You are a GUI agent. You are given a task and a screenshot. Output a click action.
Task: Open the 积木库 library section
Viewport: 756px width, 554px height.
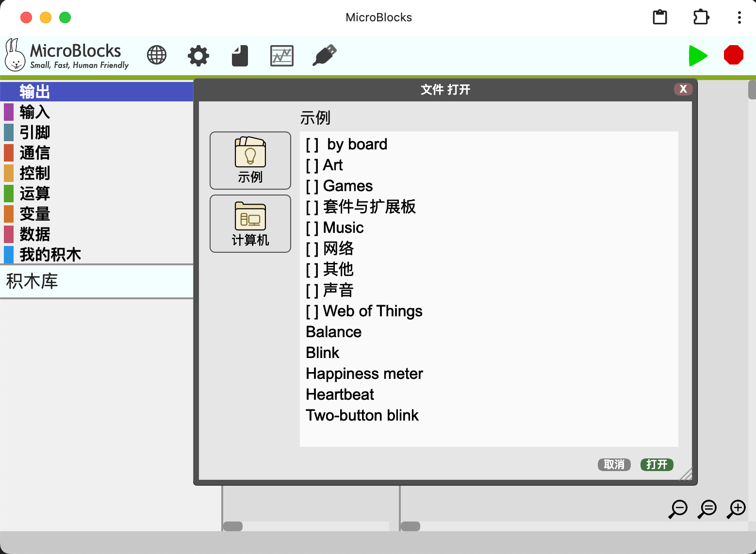click(97, 281)
